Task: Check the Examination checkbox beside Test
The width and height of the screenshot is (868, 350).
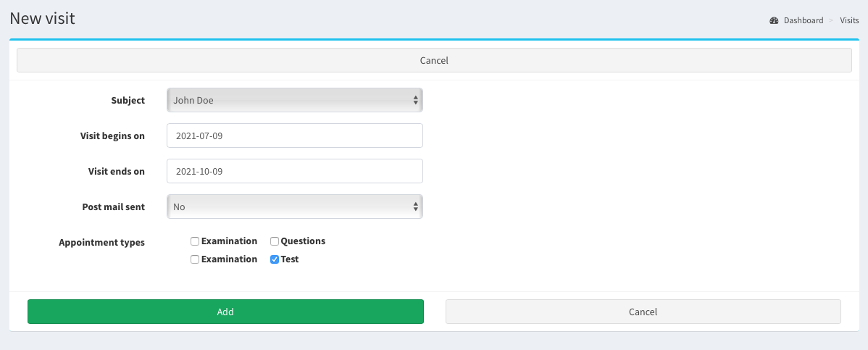Action: coord(195,259)
